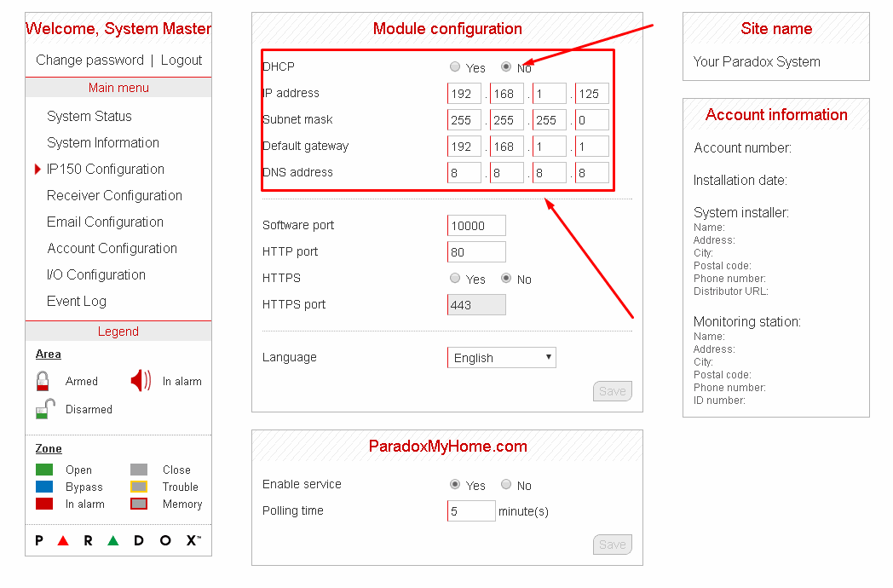This screenshot has height=588, width=893.
Task: Click the red-bordered Memory zone icon
Action: click(x=139, y=504)
